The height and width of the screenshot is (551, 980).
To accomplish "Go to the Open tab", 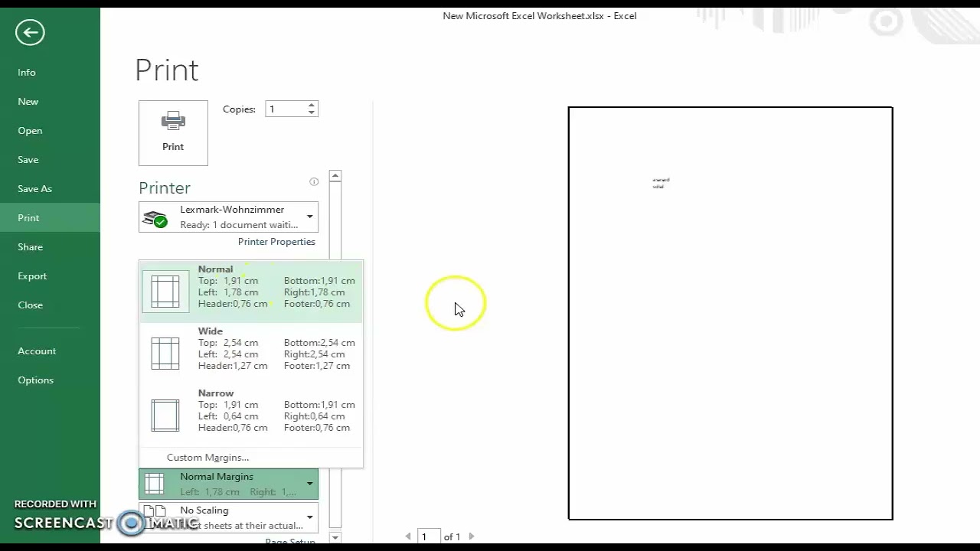I will click(x=50, y=130).
